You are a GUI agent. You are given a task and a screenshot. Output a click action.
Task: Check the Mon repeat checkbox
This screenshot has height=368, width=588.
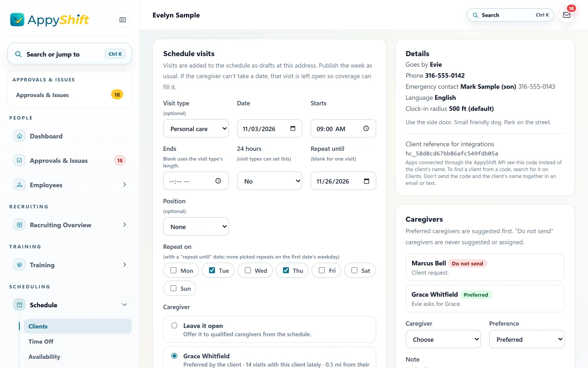point(173,270)
